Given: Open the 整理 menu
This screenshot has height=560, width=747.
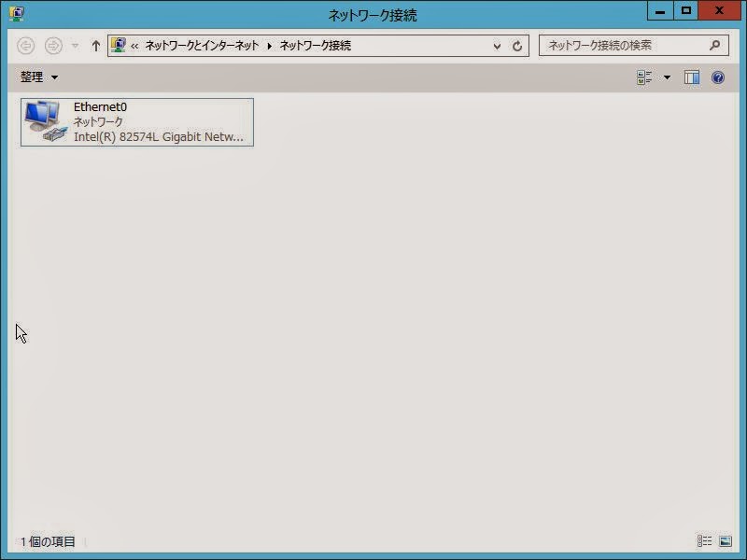Looking at the screenshot, I should pos(39,77).
